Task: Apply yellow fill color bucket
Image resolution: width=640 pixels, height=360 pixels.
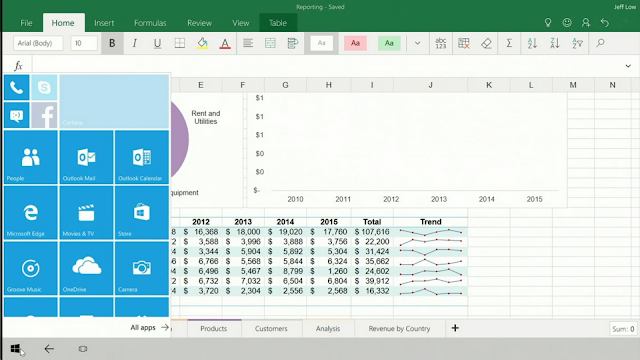Action: click(x=202, y=43)
